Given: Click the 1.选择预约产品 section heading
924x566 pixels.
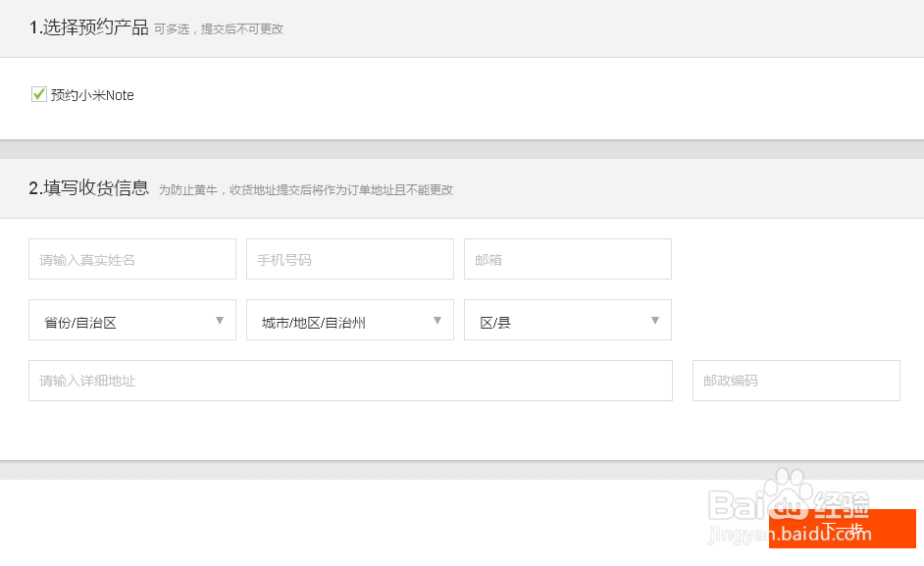Looking at the screenshot, I should [x=88, y=27].
